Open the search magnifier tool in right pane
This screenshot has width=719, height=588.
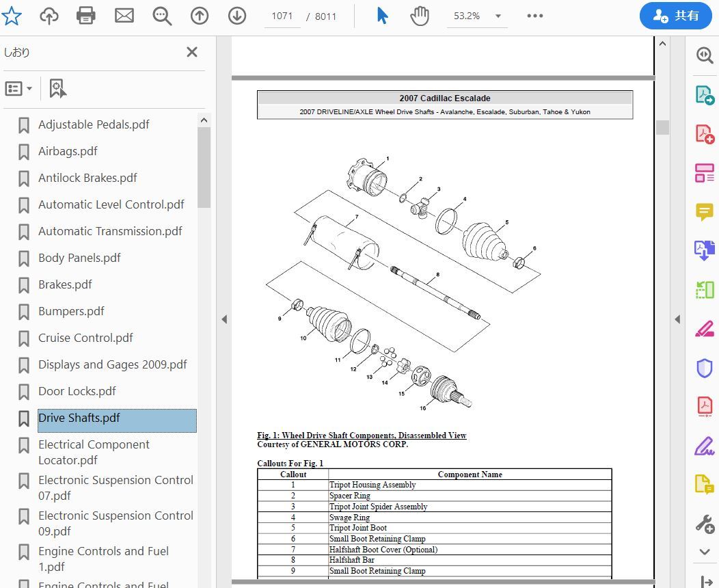(x=705, y=55)
